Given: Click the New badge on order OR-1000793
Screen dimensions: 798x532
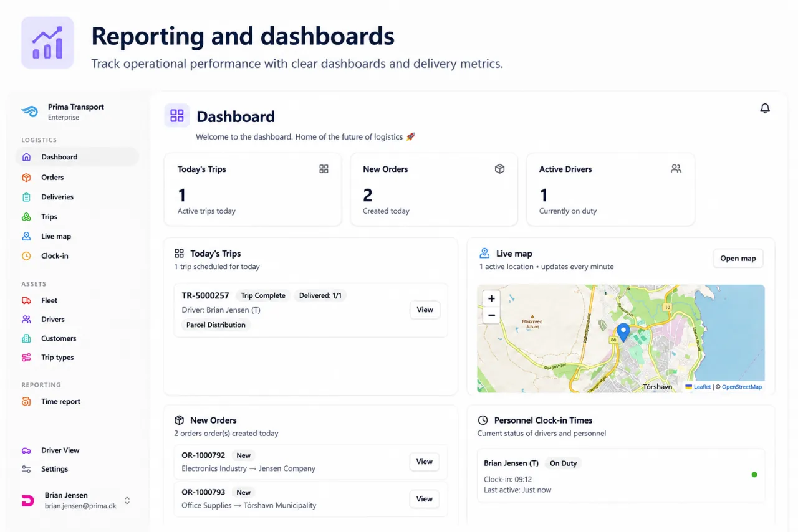Looking at the screenshot, I should tap(243, 492).
